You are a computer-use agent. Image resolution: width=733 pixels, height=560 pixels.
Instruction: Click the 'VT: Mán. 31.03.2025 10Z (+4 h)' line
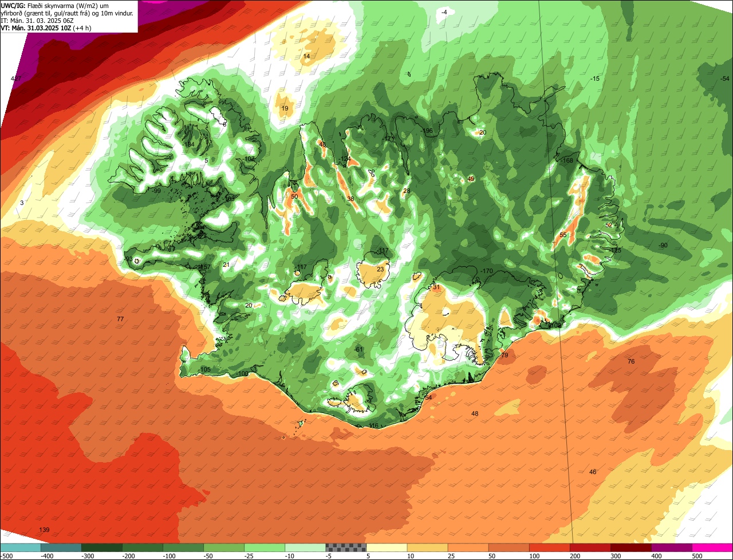point(46,27)
